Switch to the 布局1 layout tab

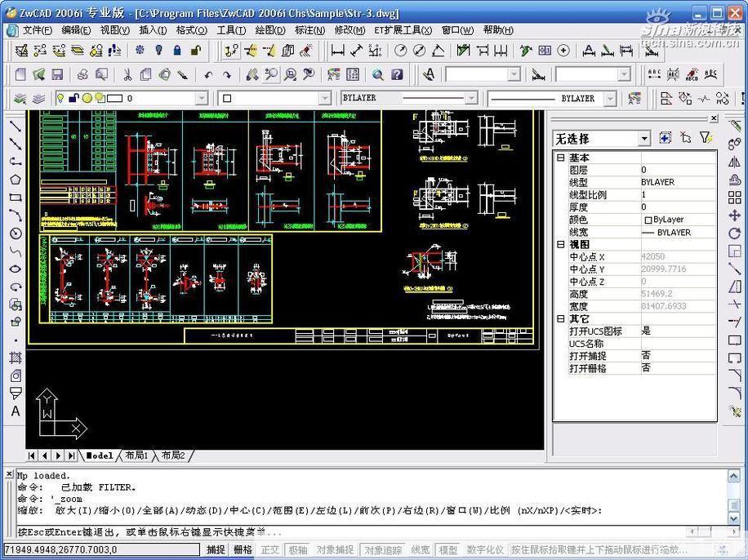click(x=135, y=456)
